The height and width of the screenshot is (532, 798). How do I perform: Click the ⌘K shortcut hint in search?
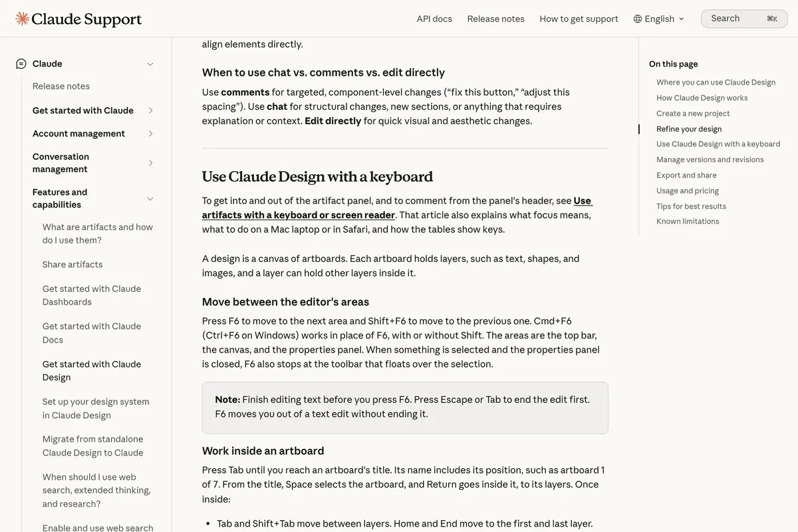point(772,19)
